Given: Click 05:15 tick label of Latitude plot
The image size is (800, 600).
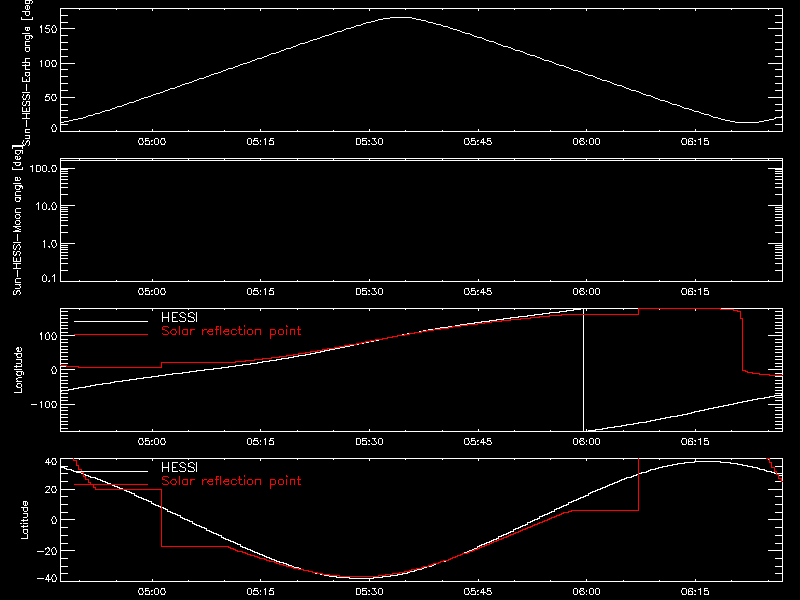Looking at the screenshot, I should coord(261,592).
